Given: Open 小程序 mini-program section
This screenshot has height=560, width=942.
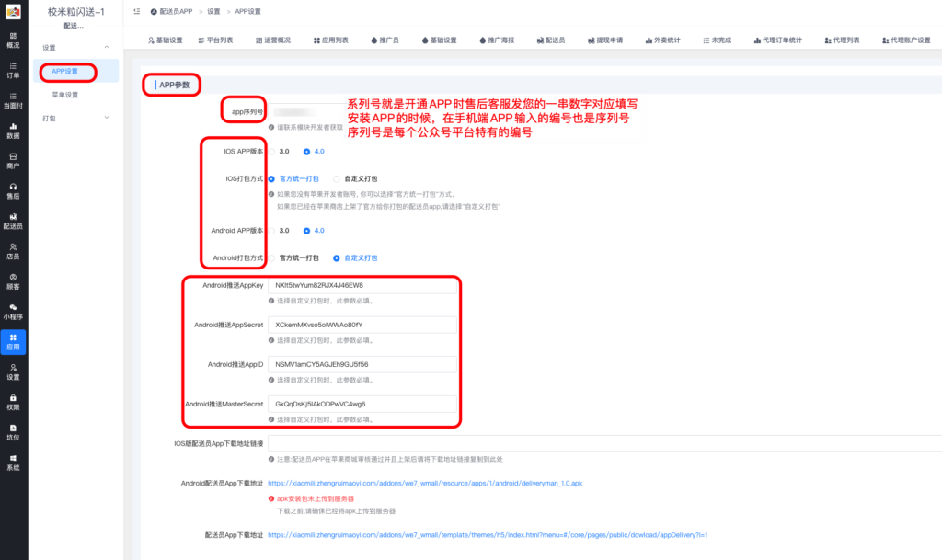Looking at the screenshot, I should click(13, 311).
